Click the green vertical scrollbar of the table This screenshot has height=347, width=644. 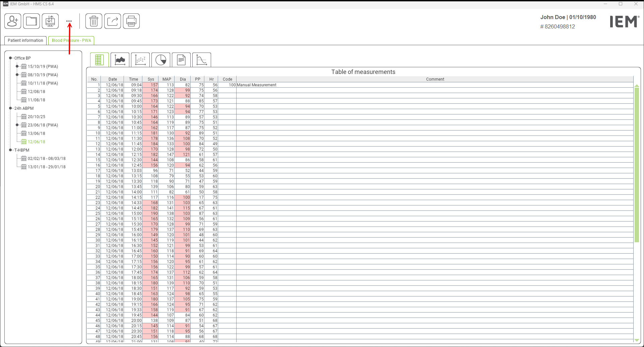pos(637,164)
